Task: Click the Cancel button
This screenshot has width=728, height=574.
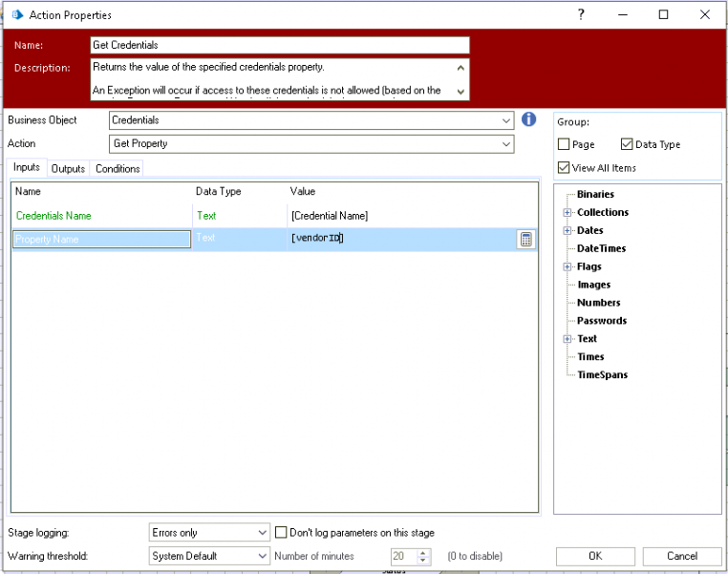Action: (682, 556)
